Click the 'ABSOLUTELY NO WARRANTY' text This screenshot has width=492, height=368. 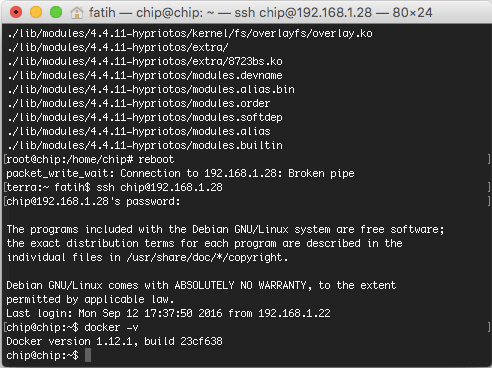click(x=240, y=285)
